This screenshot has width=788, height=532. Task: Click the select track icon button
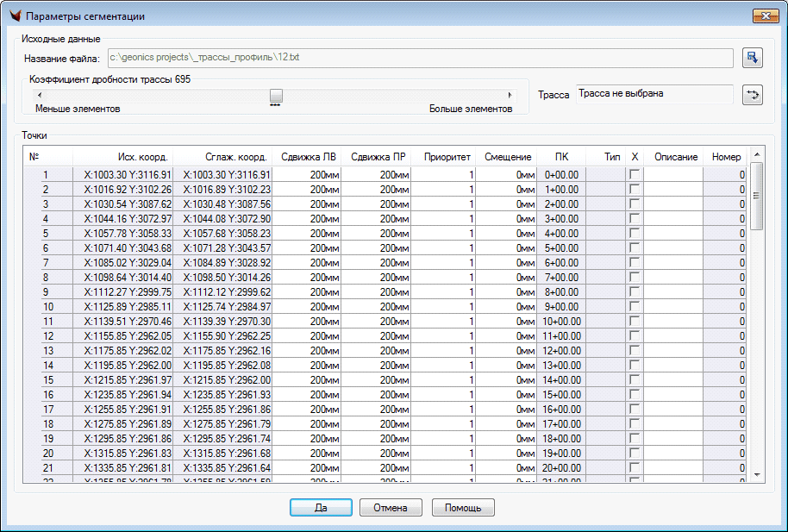coord(752,95)
